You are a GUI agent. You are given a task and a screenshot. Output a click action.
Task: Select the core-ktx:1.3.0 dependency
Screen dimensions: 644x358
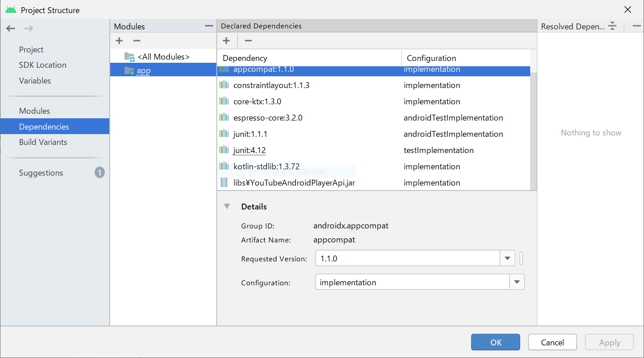pos(374,101)
